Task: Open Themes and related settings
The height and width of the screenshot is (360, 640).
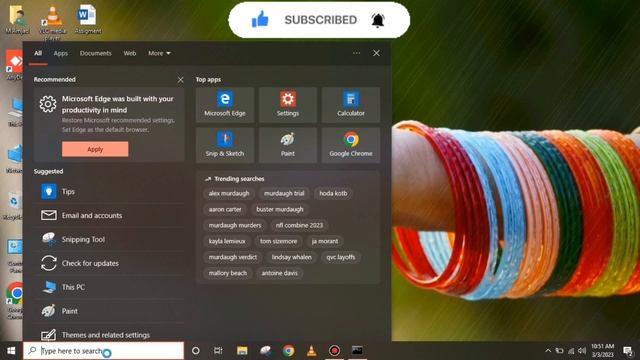Action: 109,335
